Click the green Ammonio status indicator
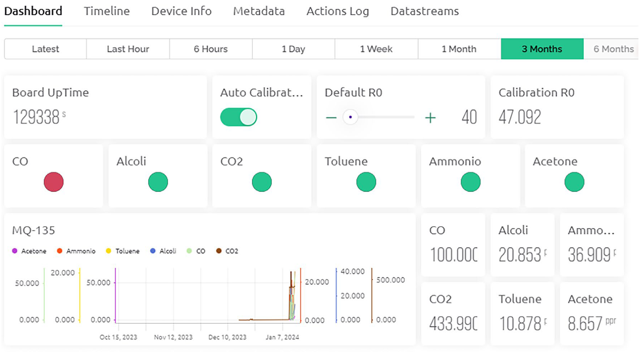644x352 pixels. click(x=471, y=182)
